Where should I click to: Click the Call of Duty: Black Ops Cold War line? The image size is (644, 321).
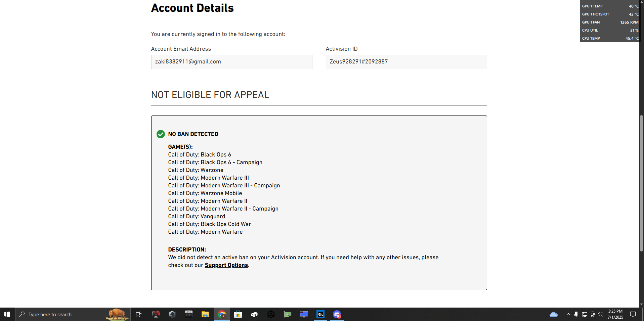coord(210,224)
